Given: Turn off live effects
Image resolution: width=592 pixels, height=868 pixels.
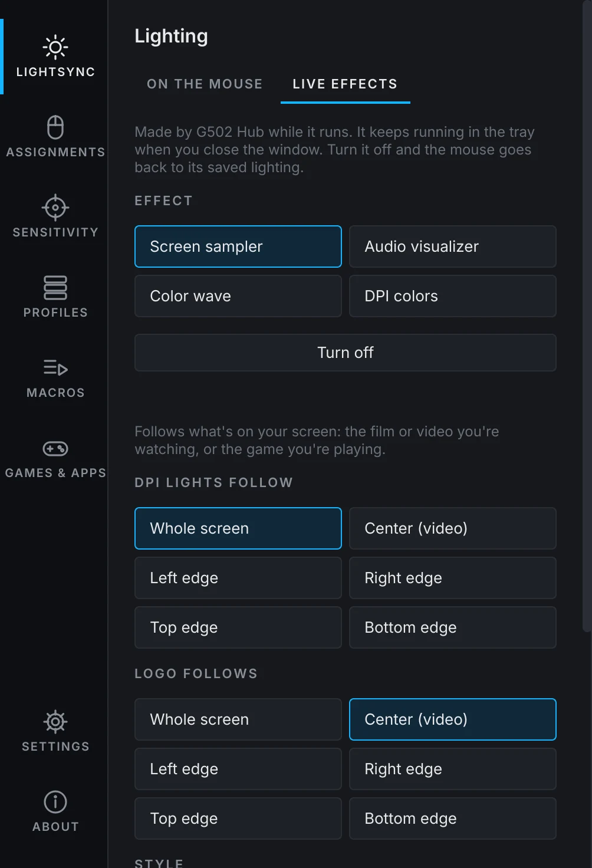Looking at the screenshot, I should 346,353.
